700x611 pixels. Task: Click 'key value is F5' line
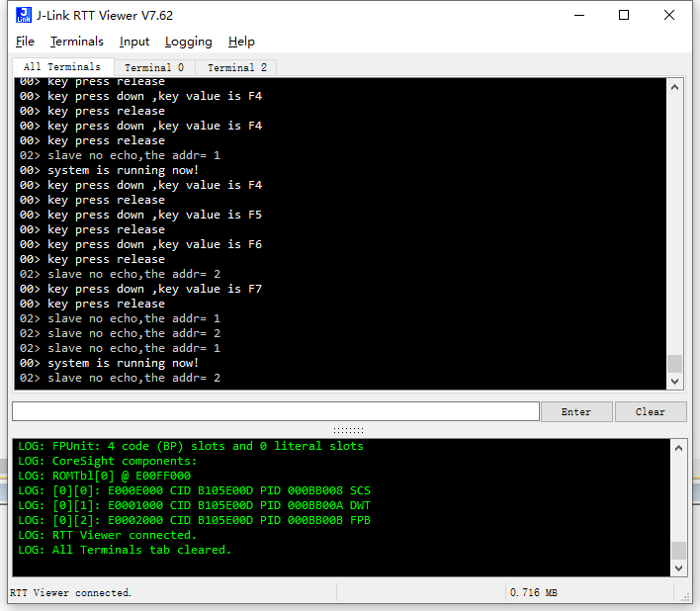click(x=140, y=215)
